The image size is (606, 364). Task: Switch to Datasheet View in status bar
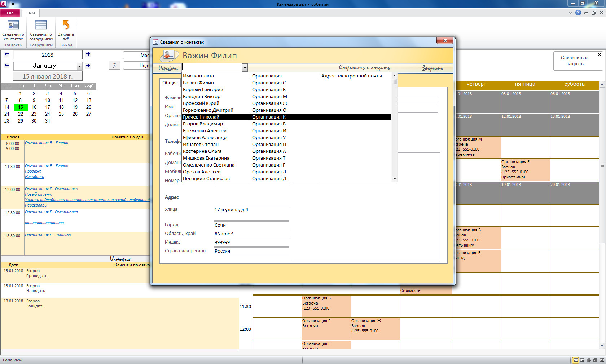(x=582, y=360)
